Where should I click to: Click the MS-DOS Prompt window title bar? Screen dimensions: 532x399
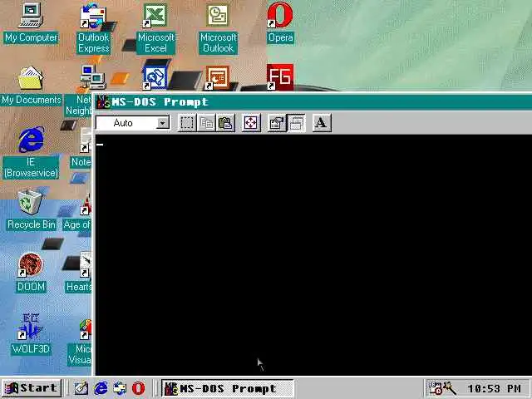(x=313, y=101)
